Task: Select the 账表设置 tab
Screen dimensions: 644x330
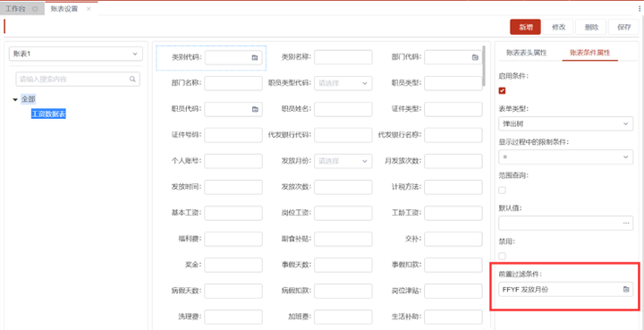Action: pos(64,9)
